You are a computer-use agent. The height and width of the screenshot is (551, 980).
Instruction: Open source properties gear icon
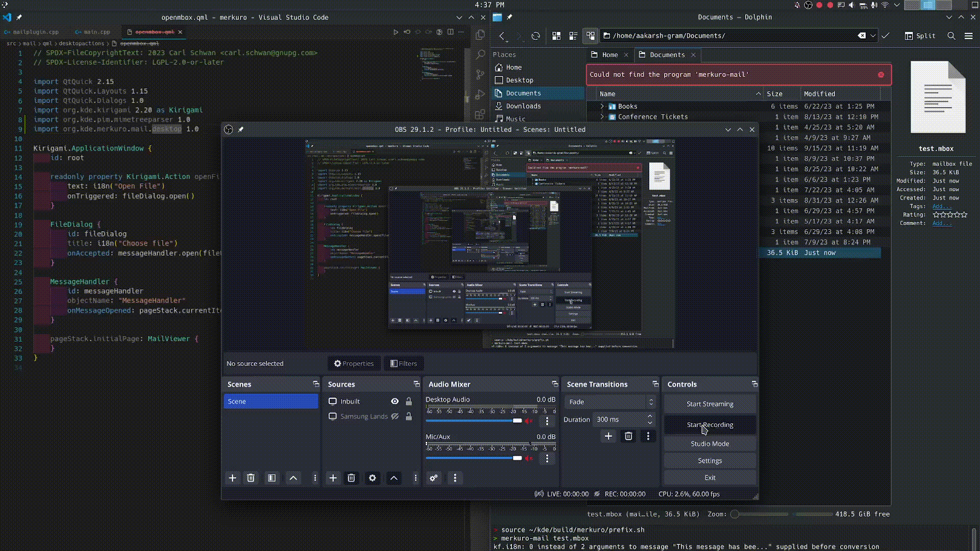point(373,478)
